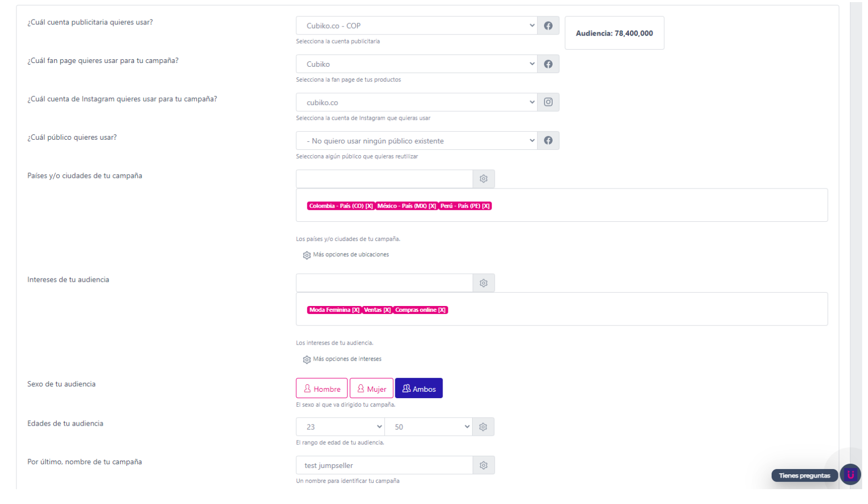Open the Cubiko fan page dropdown

417,64
